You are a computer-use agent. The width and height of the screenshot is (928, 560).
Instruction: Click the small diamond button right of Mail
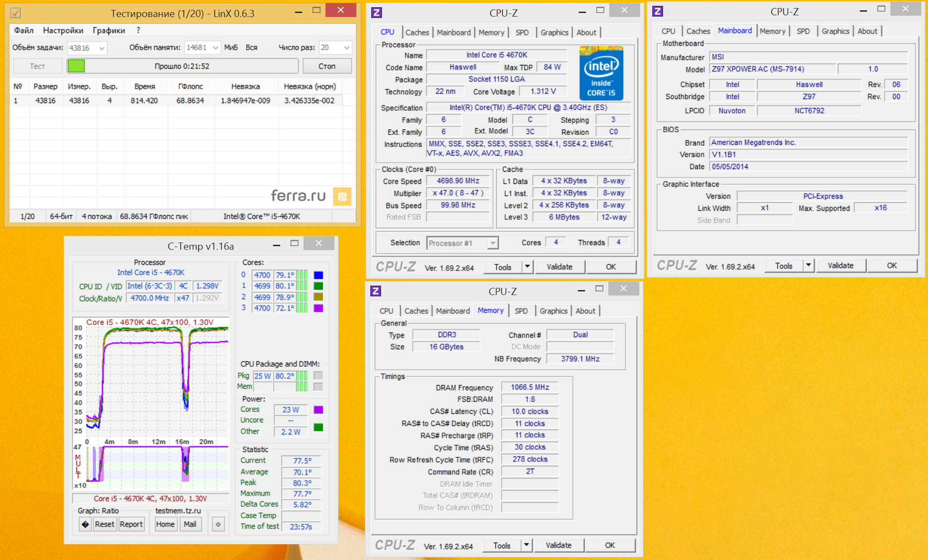click(x=218, y=524)
